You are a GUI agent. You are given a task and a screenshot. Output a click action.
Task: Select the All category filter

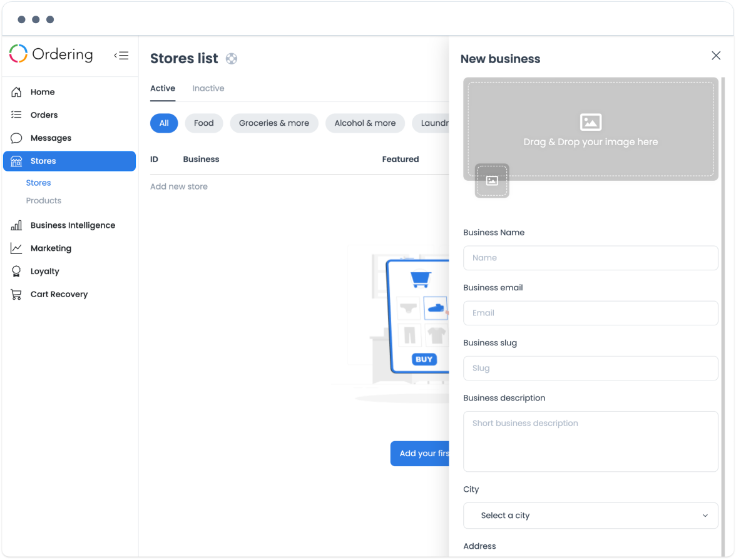click(x=164, y=123)
